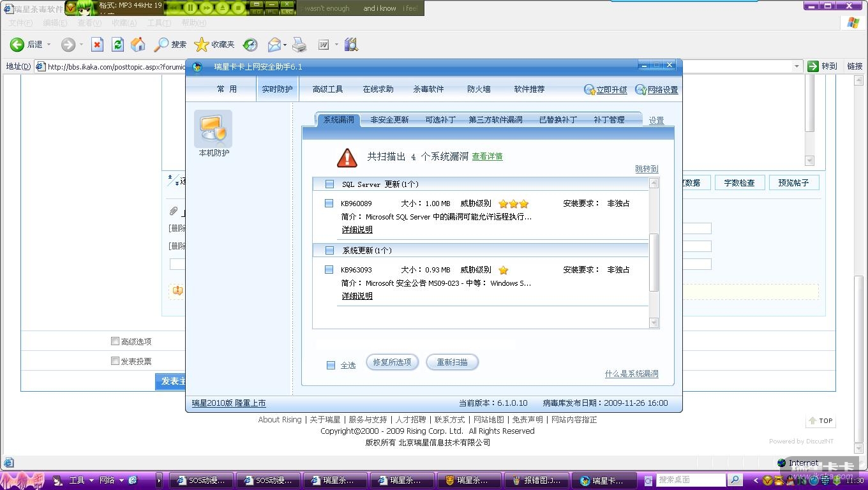This screenshot has height=490, width=868.
Task: Click the 什么是系统漏洞 link
Action: pyautogui.click(x=631, y=374)
